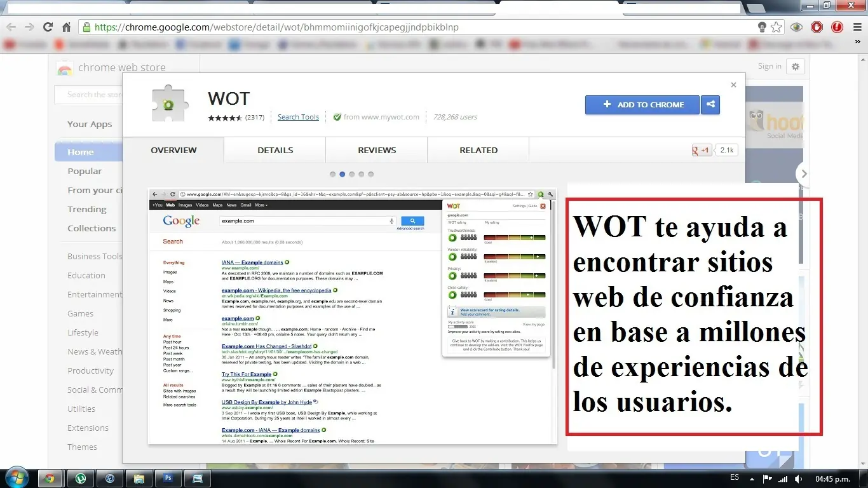Click the eye extension icon in toolbar

(x=796, y=27)
